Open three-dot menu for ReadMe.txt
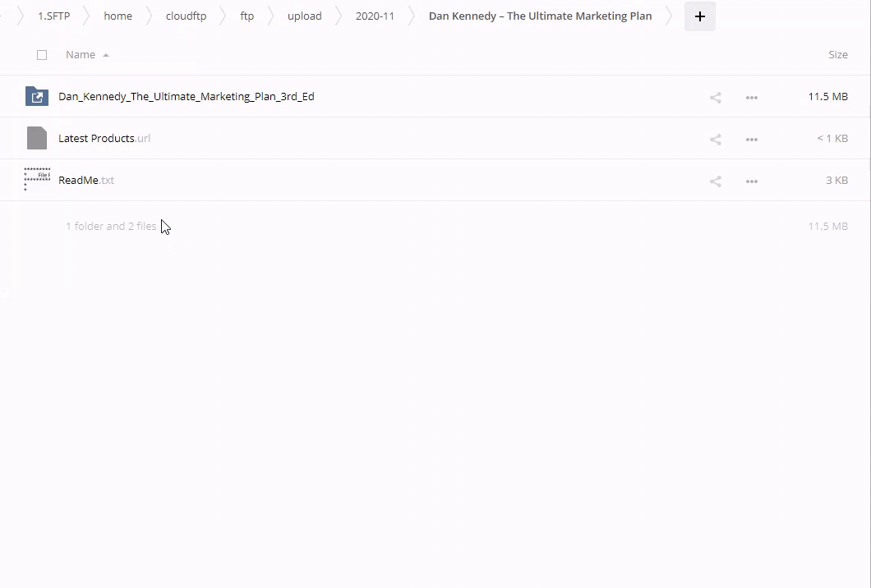The width and height of the screenshot is (871, 588). tap(751, 181)
